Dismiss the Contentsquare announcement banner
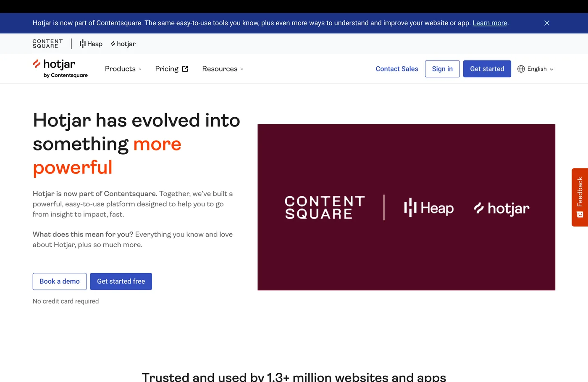 pos(546,23)
